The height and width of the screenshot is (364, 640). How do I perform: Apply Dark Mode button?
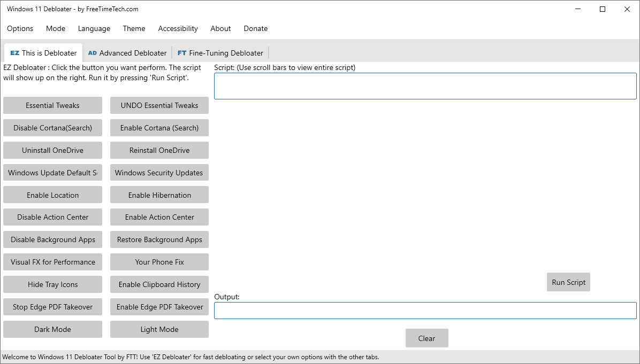[x=52, y=329]
